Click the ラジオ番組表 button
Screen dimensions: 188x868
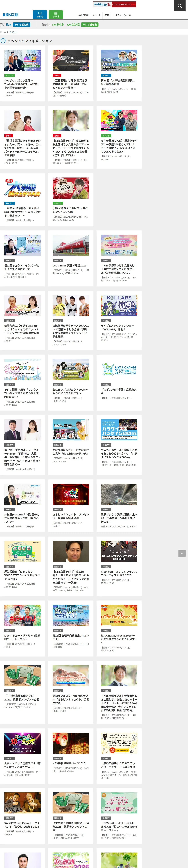click(90, 25)
